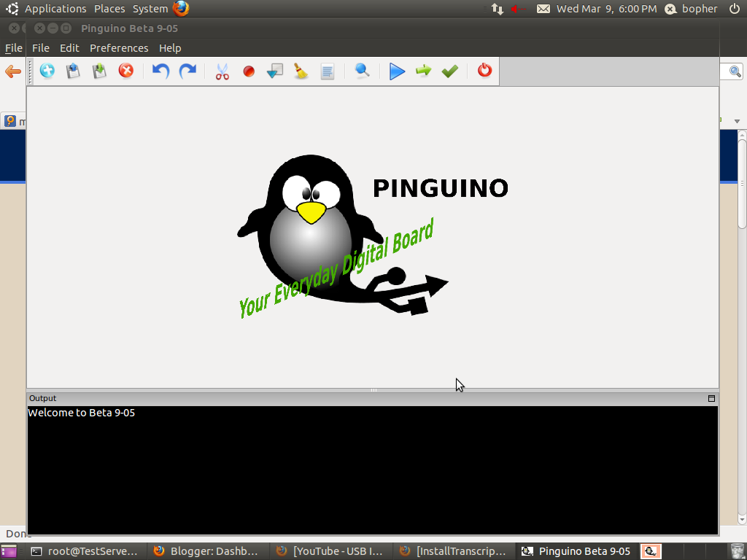Open the Preferences menu

pyautogui.click(x=119, y=48)
